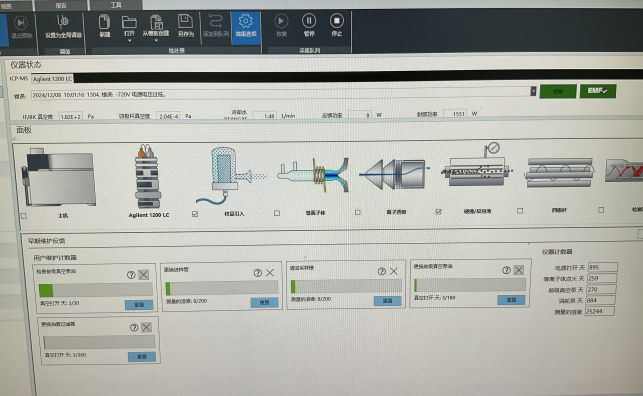Open help for 清洁采样锥 counter
This screenshot has height=396, width=643.
pos(381,271)
